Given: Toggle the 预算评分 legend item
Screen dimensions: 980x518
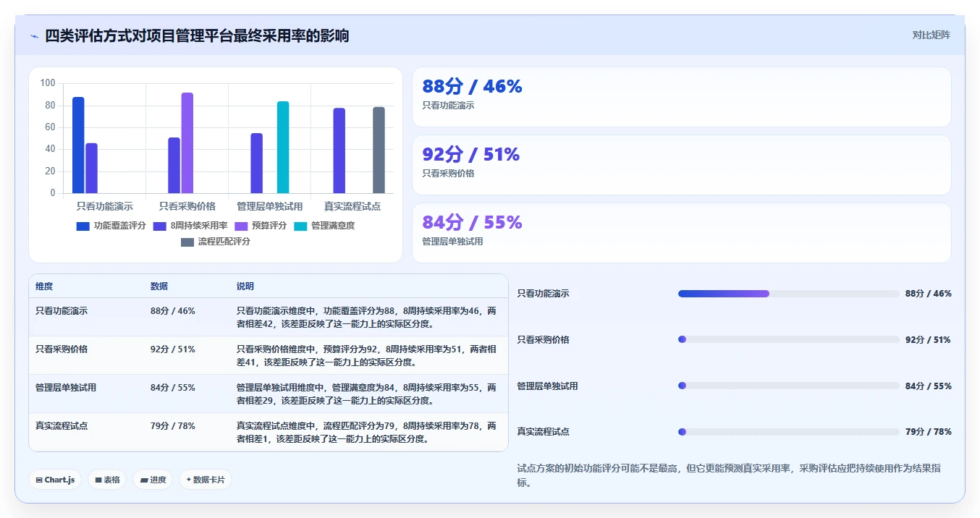Looking at the screenshot, I should pos(261,226).
